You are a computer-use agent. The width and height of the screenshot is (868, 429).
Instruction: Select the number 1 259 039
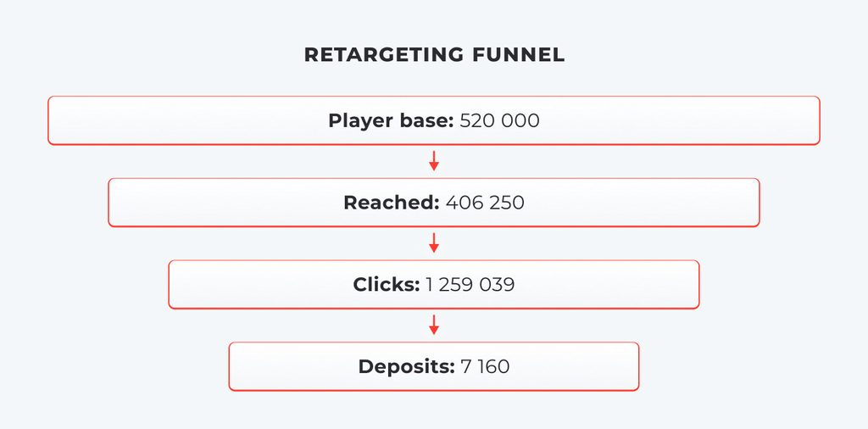470,285
